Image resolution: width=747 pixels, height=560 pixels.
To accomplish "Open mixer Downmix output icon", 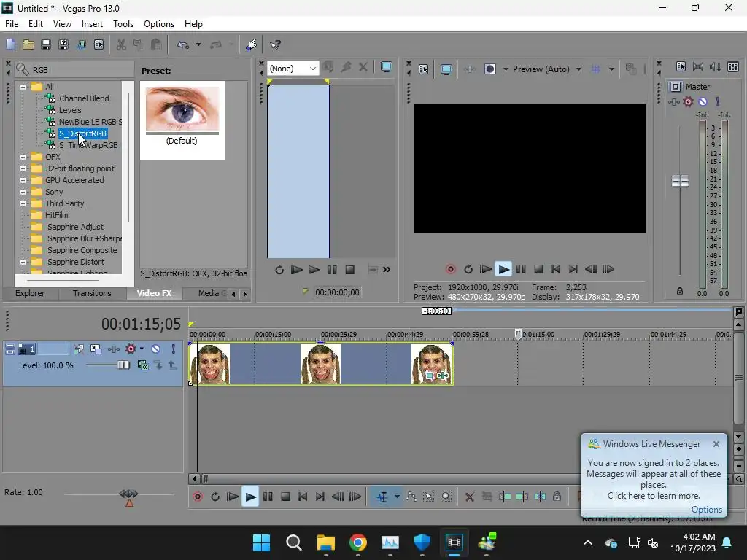I will (x=698, y=67).
